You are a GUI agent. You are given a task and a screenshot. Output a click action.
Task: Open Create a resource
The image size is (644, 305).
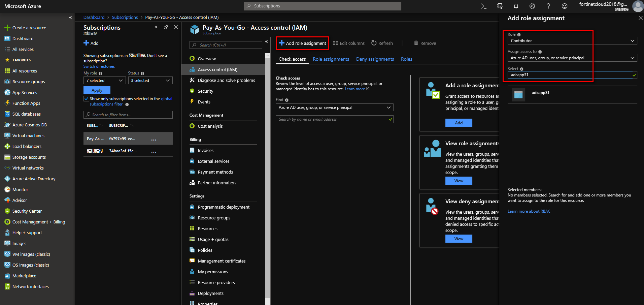coord(29,28)
